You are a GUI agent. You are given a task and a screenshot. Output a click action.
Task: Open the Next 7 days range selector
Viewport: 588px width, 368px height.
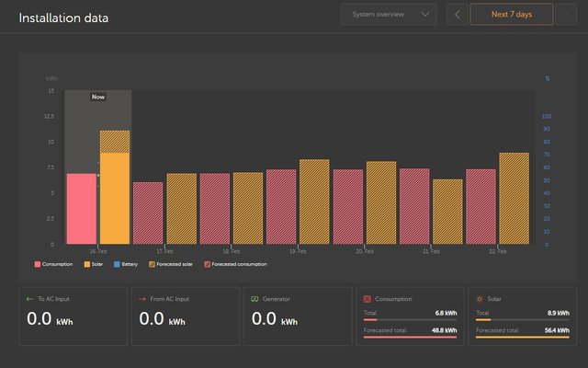coord(512,15)
